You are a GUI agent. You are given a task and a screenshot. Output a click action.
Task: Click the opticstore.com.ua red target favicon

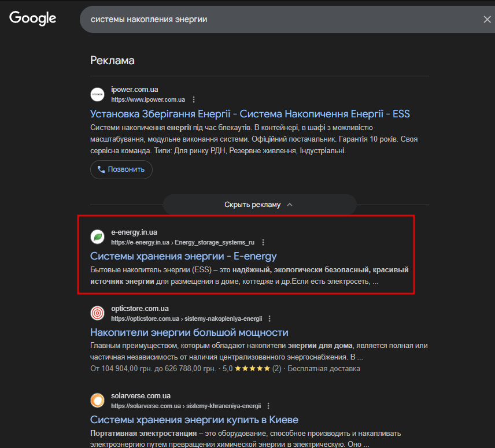click(97, 313)
